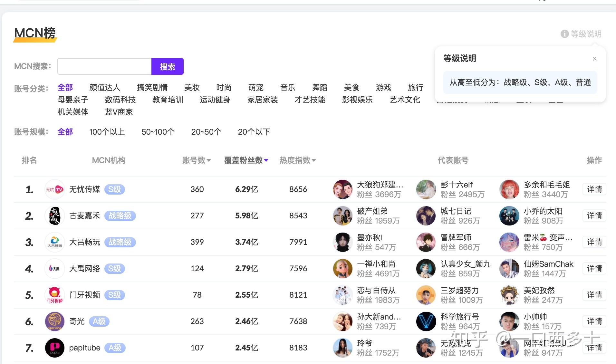Open 详情 for 奇光 row

point(594,321)
